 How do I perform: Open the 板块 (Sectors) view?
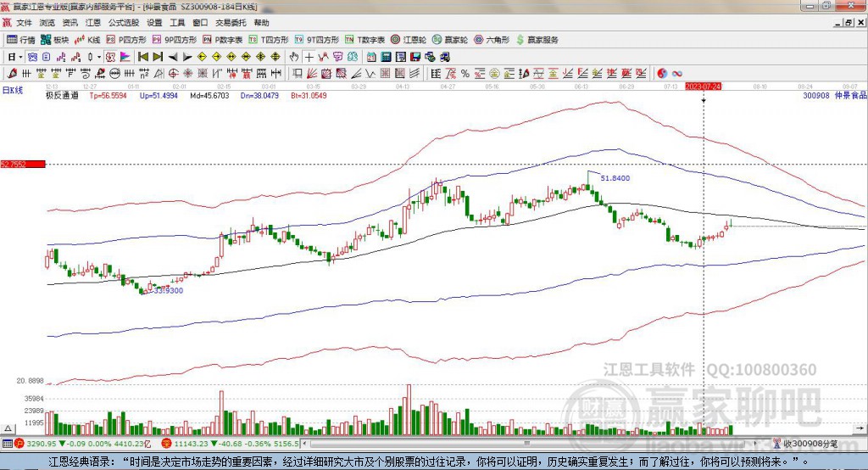click(x=56, y=40)
